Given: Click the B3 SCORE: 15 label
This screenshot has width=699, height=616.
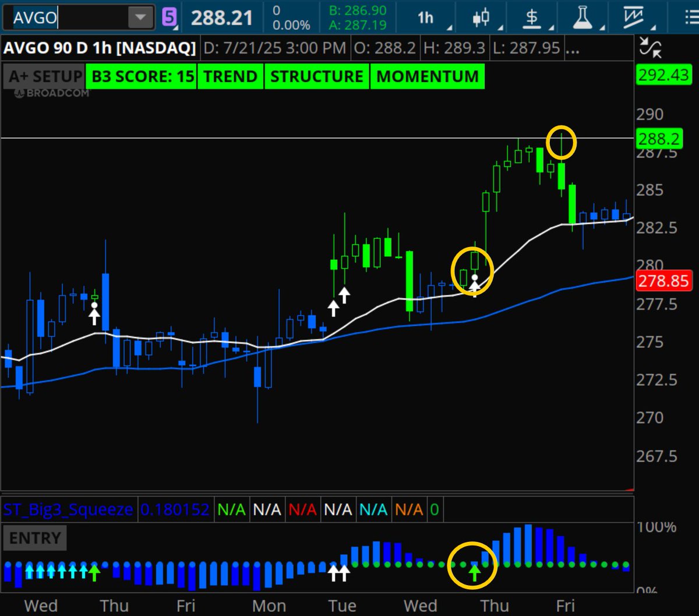Looking at the screenshot, I should tap(141, 76).
